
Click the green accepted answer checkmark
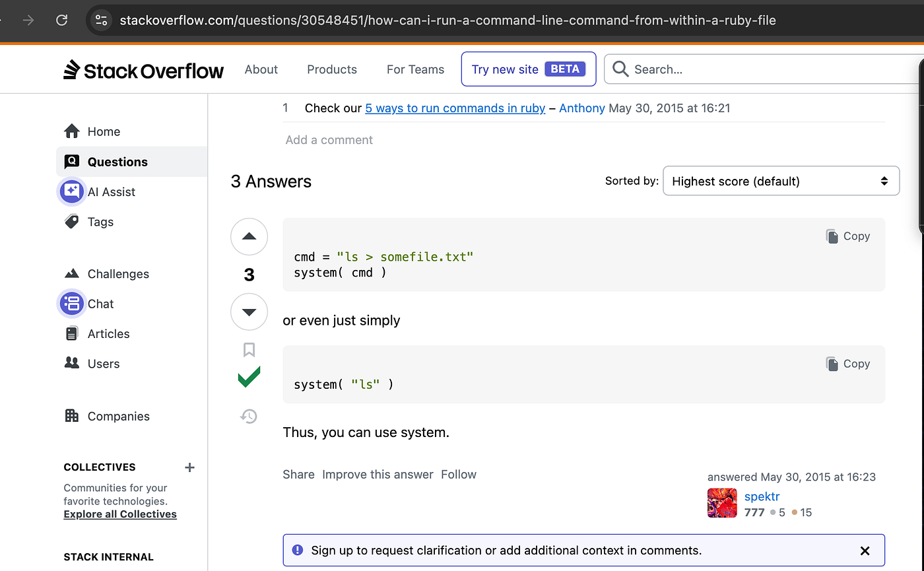click(249, 377)
